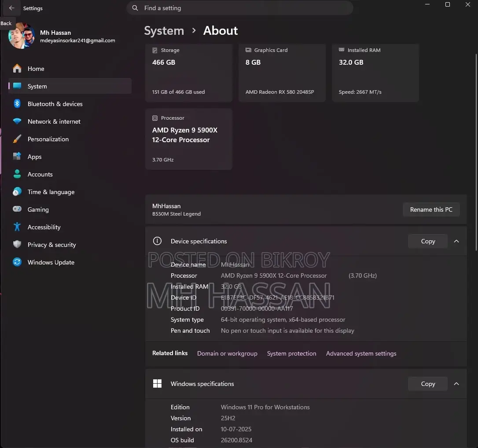Copy the Device specifications
This screenshot has height=448, width=478.
tap(428, 241)
